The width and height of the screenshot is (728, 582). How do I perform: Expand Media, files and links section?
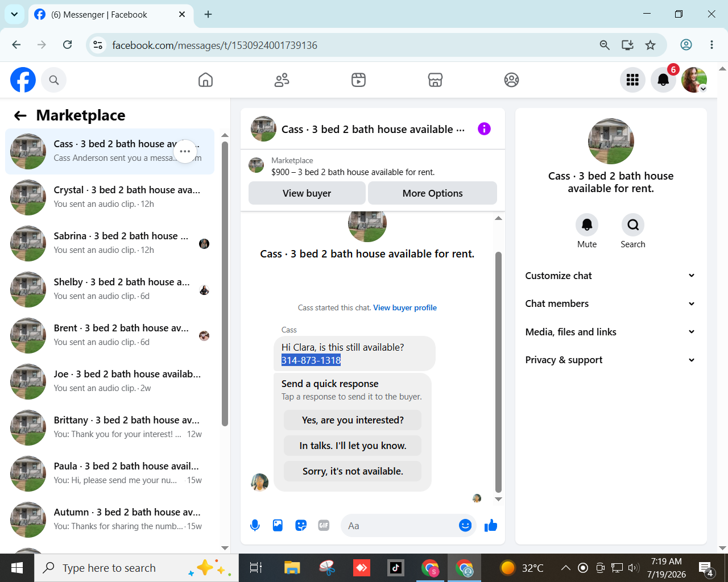(x=610, y=332)
